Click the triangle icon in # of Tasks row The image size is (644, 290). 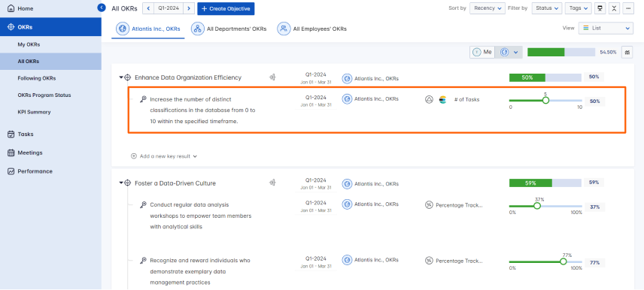click(429, 100)
